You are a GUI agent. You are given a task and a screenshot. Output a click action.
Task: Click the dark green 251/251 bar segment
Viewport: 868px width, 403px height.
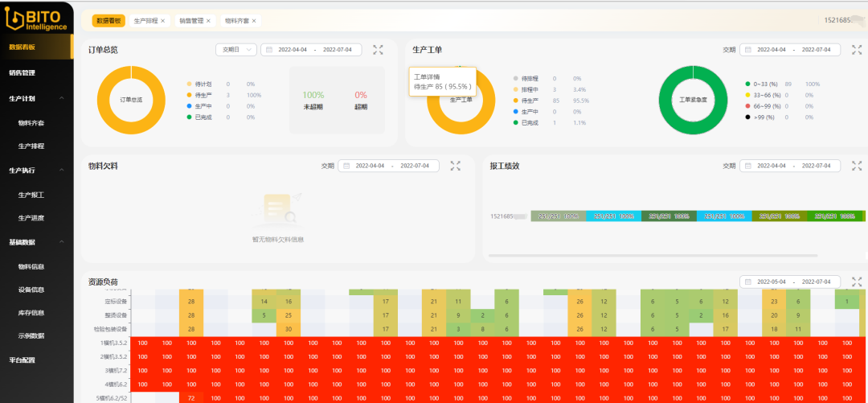(669, 216)
